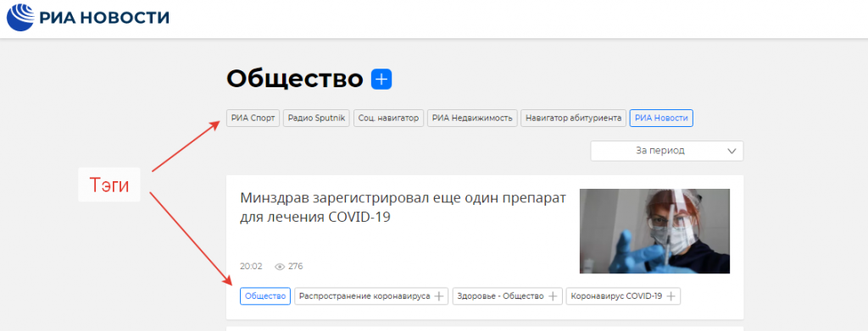
Task: Select the Радио Sputnik tag
Action: (317, 119)
